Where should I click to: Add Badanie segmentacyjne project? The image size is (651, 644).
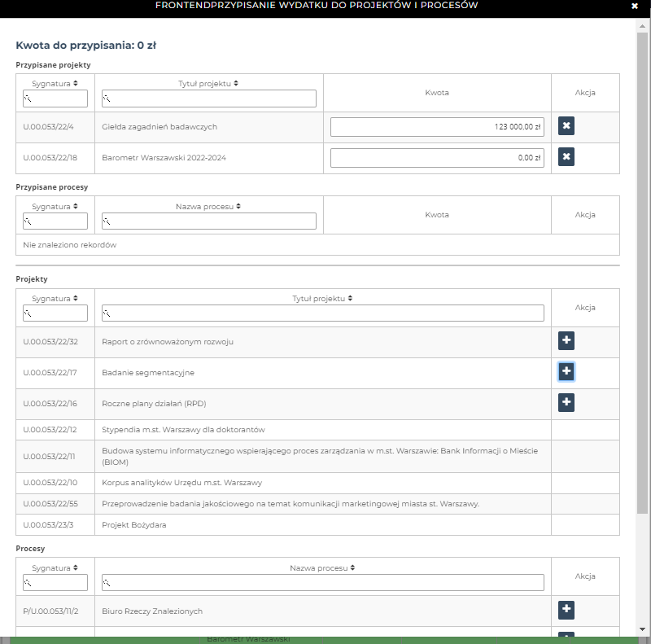566,372
